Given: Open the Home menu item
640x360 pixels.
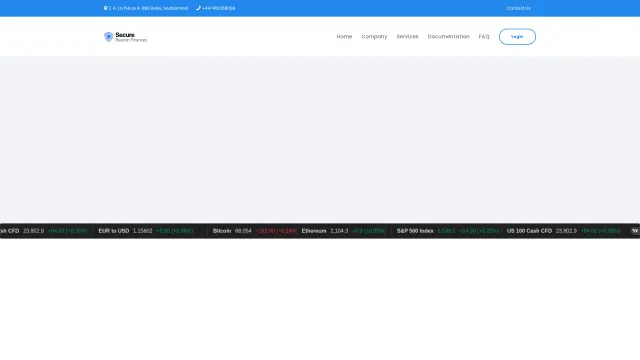Looking at the screenshot, I should pyautogui.click(x=344, y=37).
